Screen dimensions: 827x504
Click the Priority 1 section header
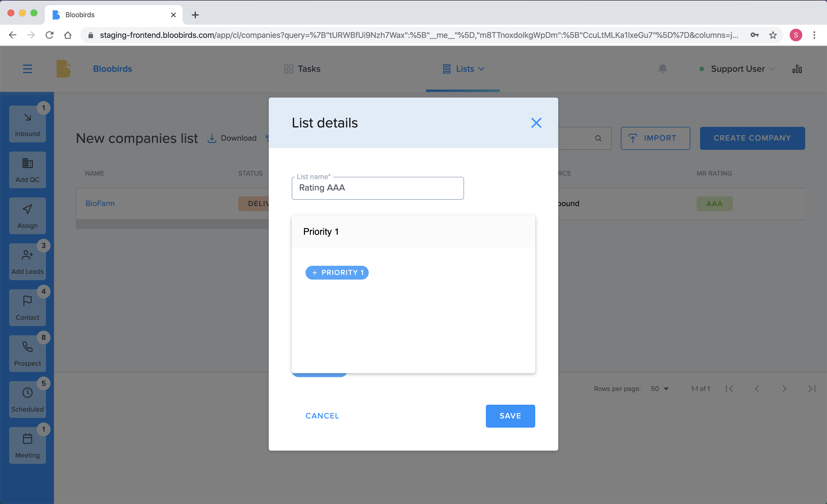pos(413,232)
